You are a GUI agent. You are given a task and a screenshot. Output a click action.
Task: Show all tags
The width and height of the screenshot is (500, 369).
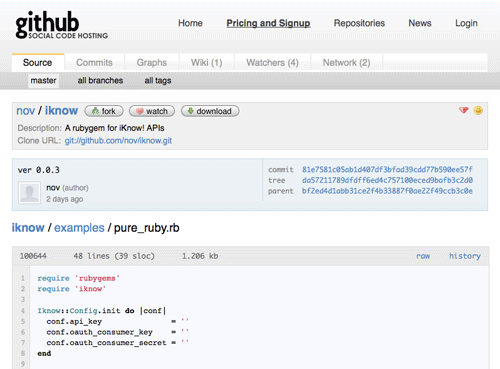click(x=158, y=81)
